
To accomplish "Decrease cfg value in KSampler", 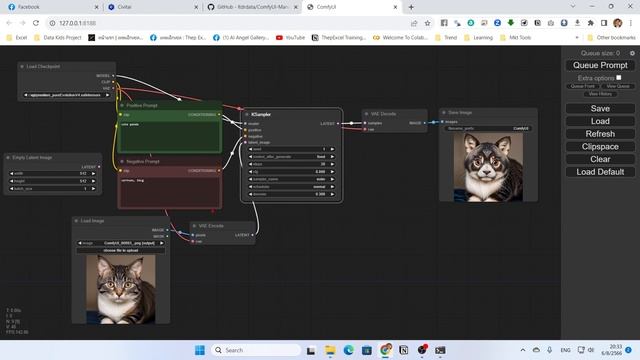I will [x=250, y=172].
